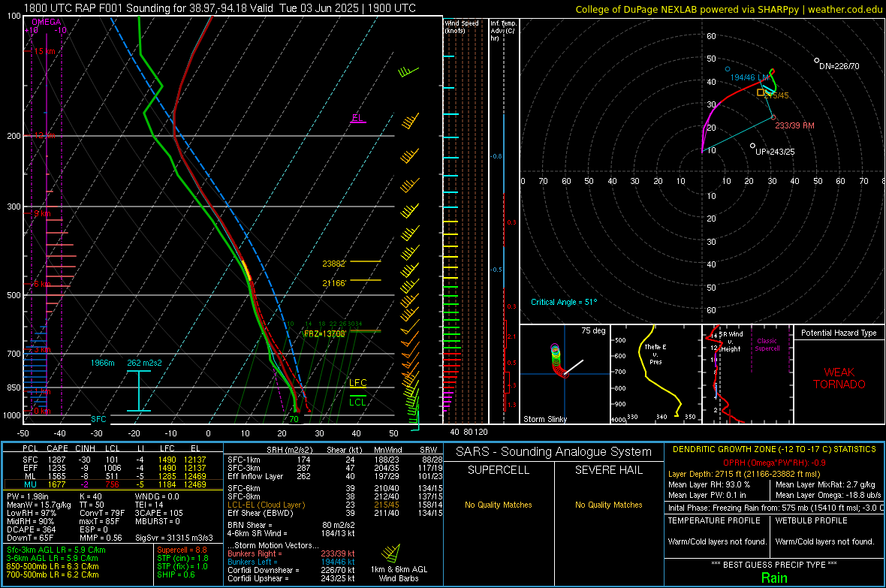Image resolution: width=886 pixels, height=588 pixels.
Task: Click the Bunkers Right storm motion line
Action: click(291, 553)
